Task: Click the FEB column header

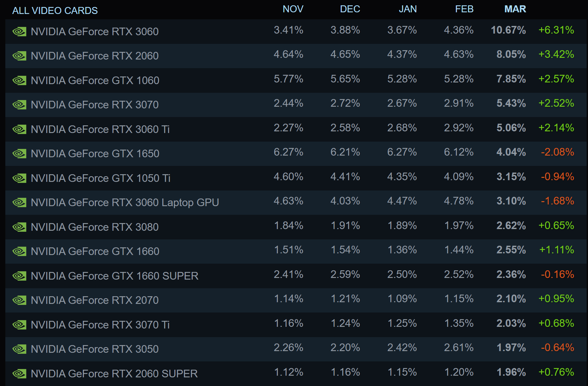Action: [x=464, y=9]
